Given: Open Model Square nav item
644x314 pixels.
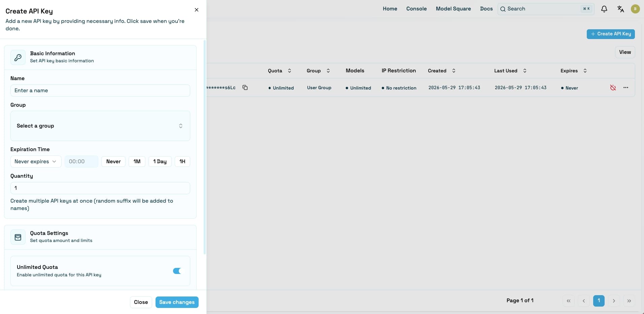Looking at the screenshot, I should click(x=453, y=9).
